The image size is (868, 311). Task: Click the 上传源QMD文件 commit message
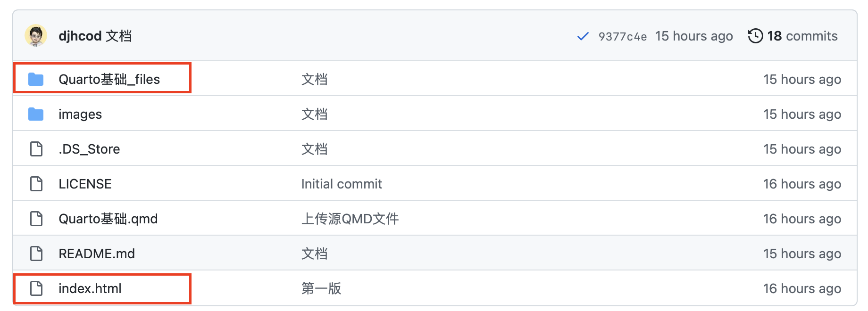(x=349, y=218)
